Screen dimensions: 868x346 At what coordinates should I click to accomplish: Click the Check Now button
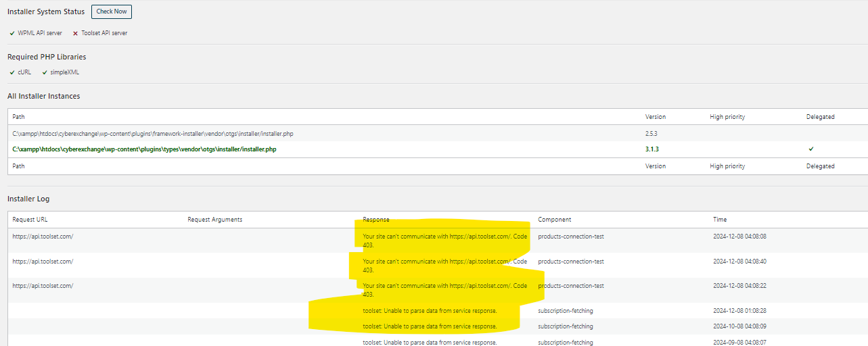112,11
